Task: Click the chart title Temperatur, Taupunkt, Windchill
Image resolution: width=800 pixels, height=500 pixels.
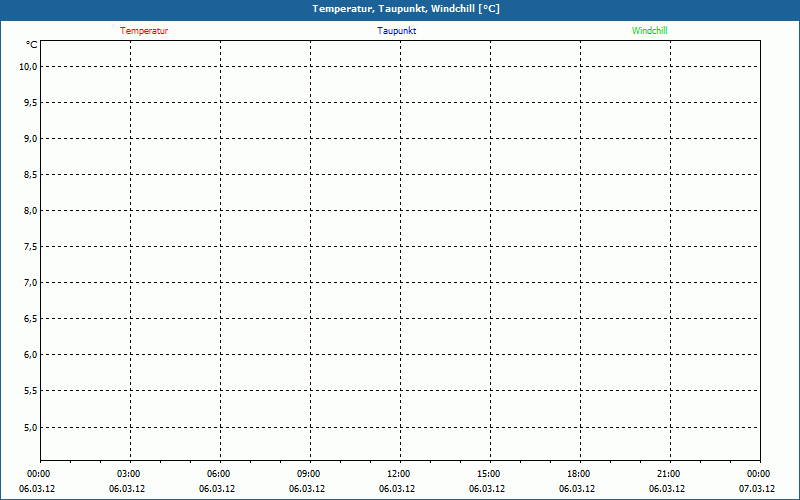Action: [x=406, y=9]
